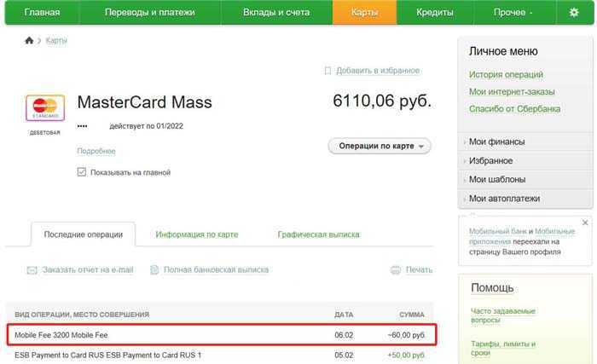This screenshot has height=364, width=597.
Task: Expand Мои шаблоны section
Action: (x=525, y=179)
